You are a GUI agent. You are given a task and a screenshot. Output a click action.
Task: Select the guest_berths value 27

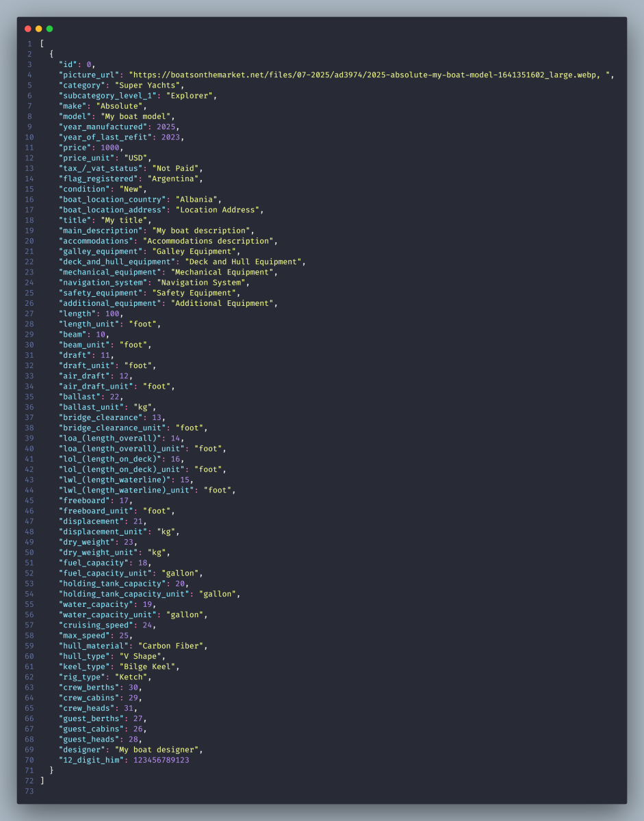[x=138, y=718]
